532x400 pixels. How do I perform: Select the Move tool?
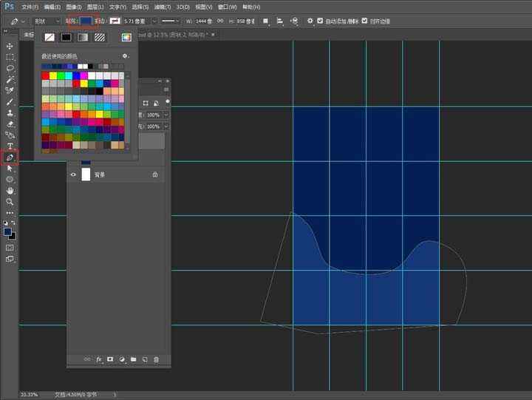click(x=10, y=46)
